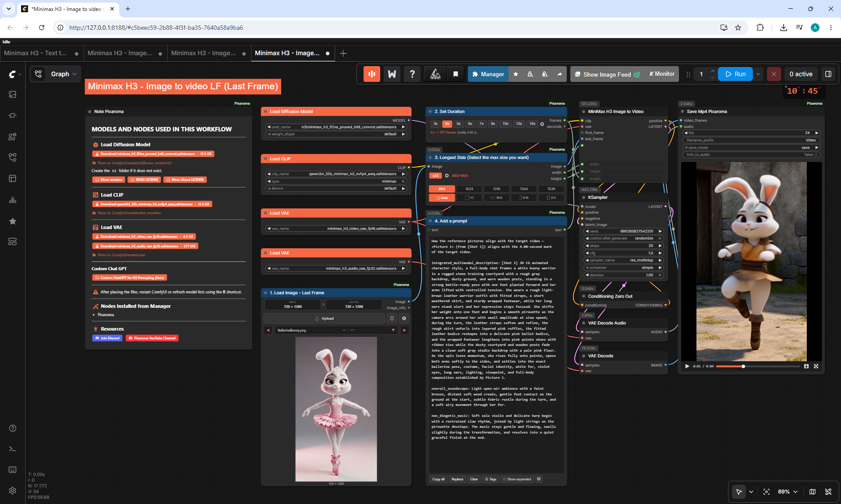Open the Assets panel in the sidebar
Image resolution: width=841 pixels, height=504 pixels.
pos(13,95)
